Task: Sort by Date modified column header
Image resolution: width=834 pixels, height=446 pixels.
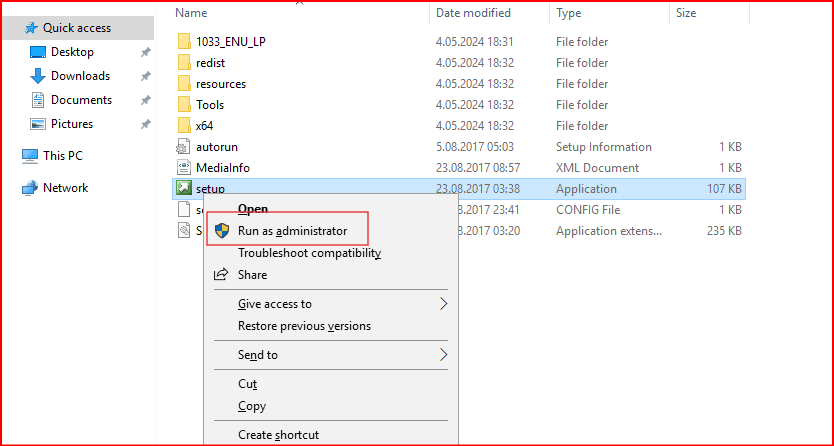Action: click(473, 13)
